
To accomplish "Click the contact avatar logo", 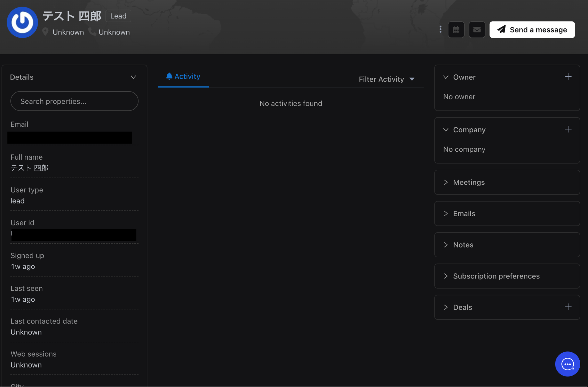I will tap(22, 22).
